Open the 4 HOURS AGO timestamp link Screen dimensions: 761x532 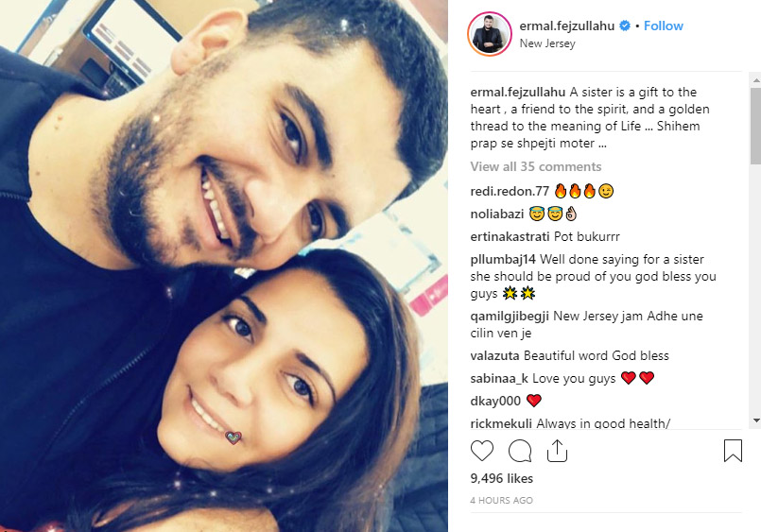click(x=501, y=500)
